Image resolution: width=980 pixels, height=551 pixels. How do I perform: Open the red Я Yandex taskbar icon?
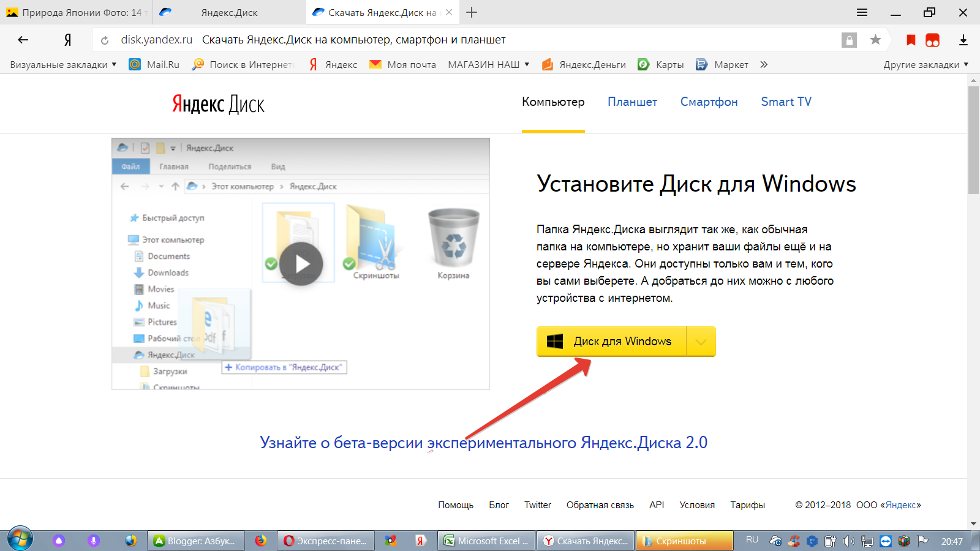[420, 541]
